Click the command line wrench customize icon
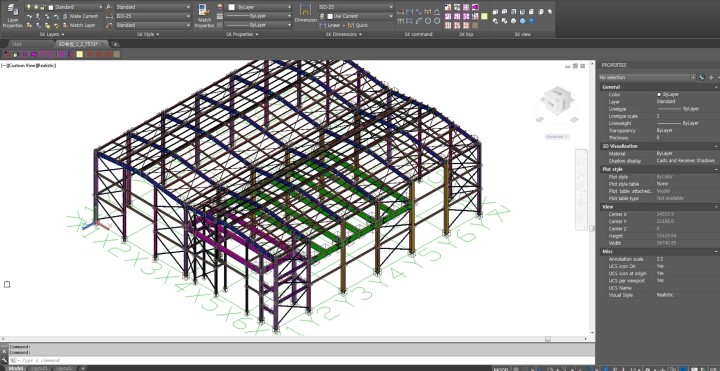The width and height of the screenshot is (720, 371). pyautogui.click(x=4, y=360)
